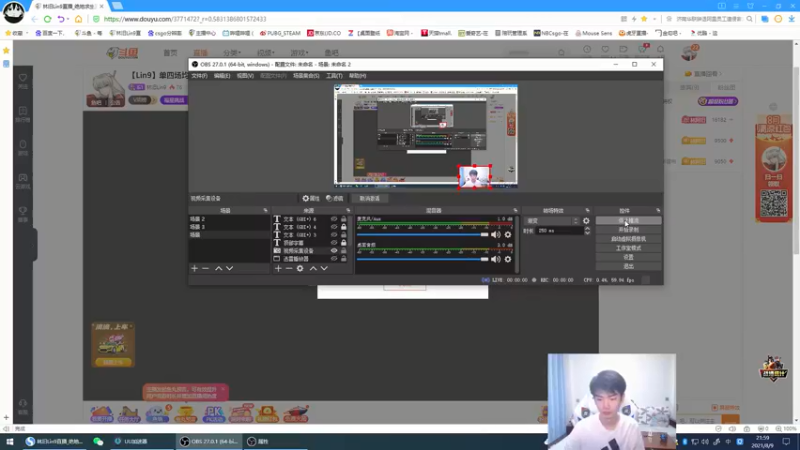800x450 pixels.
Task: Increase transition duration with stepper up arrow
Action: pos(587,229)
